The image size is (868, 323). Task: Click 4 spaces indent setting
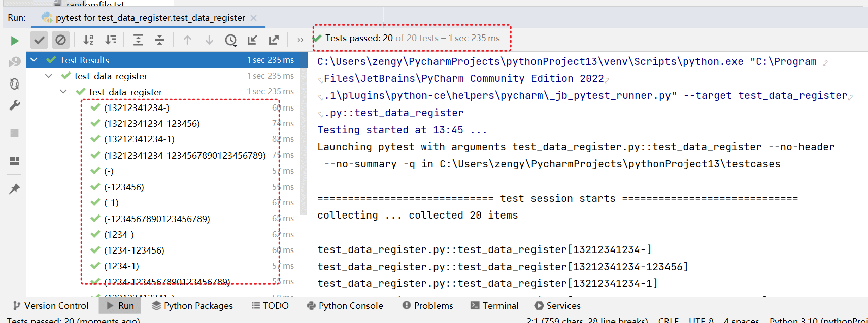tap(741, 320)
